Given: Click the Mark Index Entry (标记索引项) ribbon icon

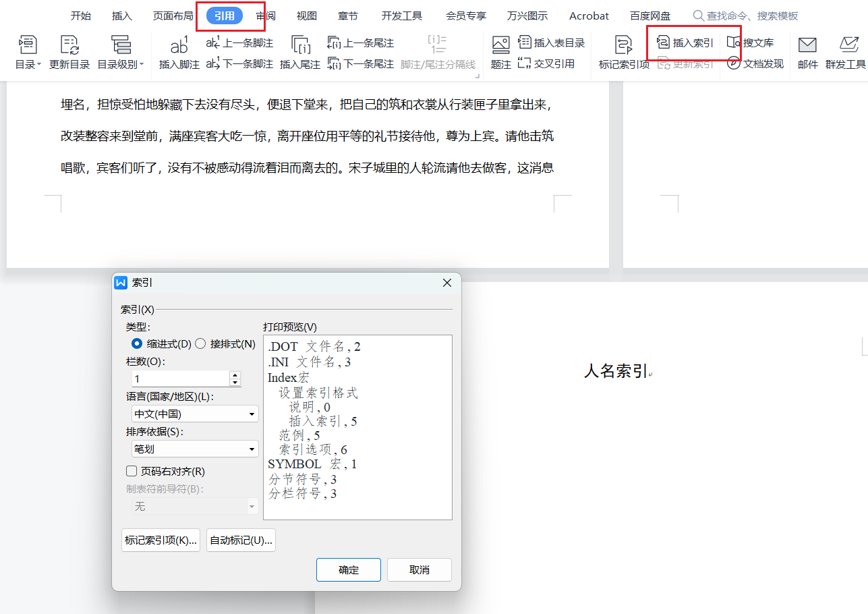Looking at the screenshot, I should pyautogui.click(x=624, y=46).
